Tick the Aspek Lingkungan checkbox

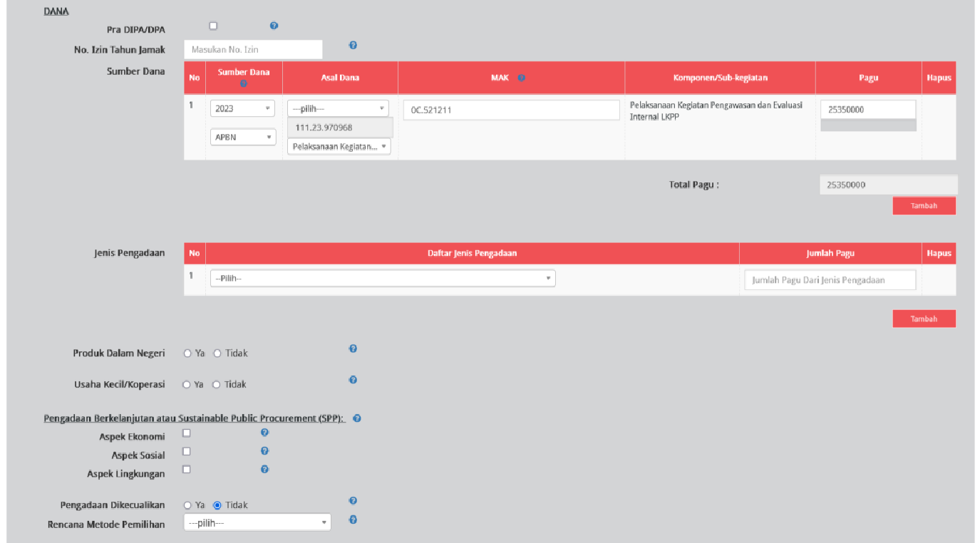[x=187, y=470]
